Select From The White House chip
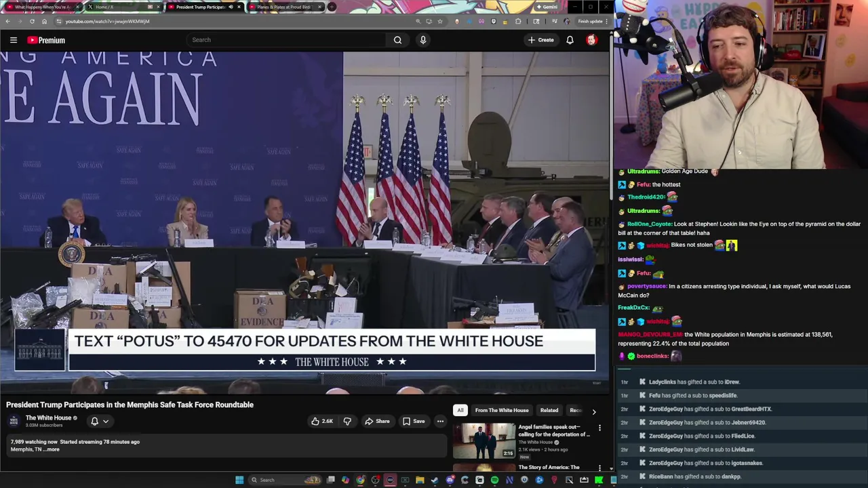 coord(502,410)
